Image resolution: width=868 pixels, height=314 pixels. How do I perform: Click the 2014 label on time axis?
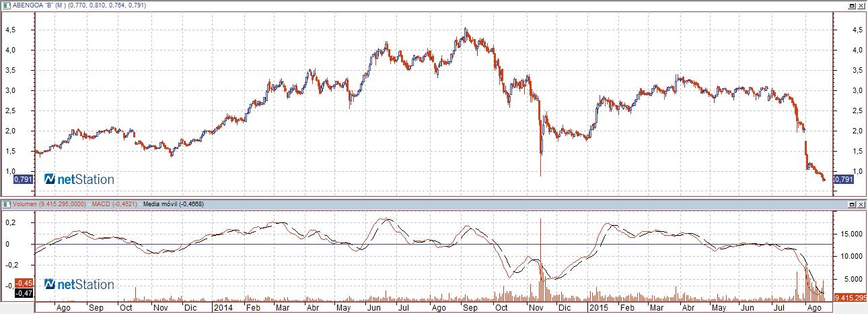[223, 308]
